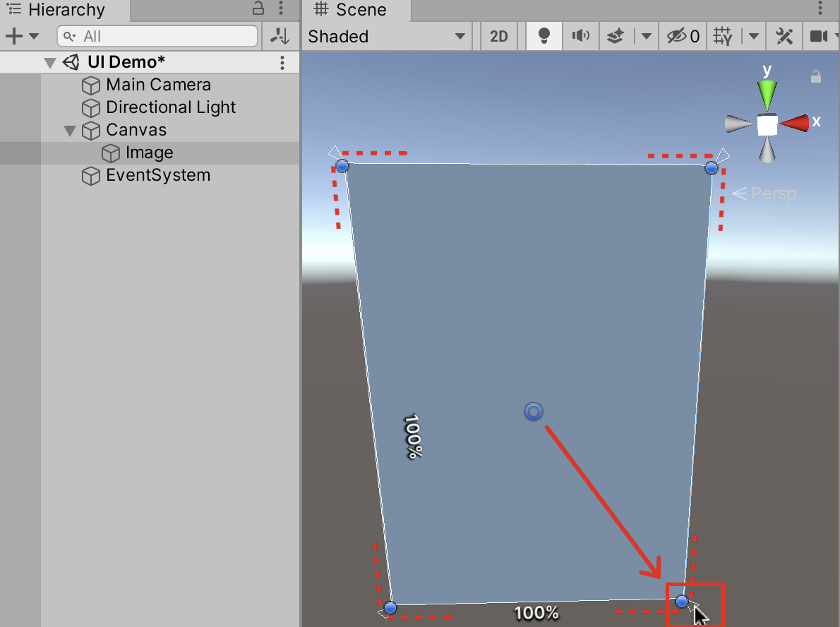The height and width of the screenshot is (627, 840).
Task: Click the scene effects layers icon
Action: pos(616,36)
